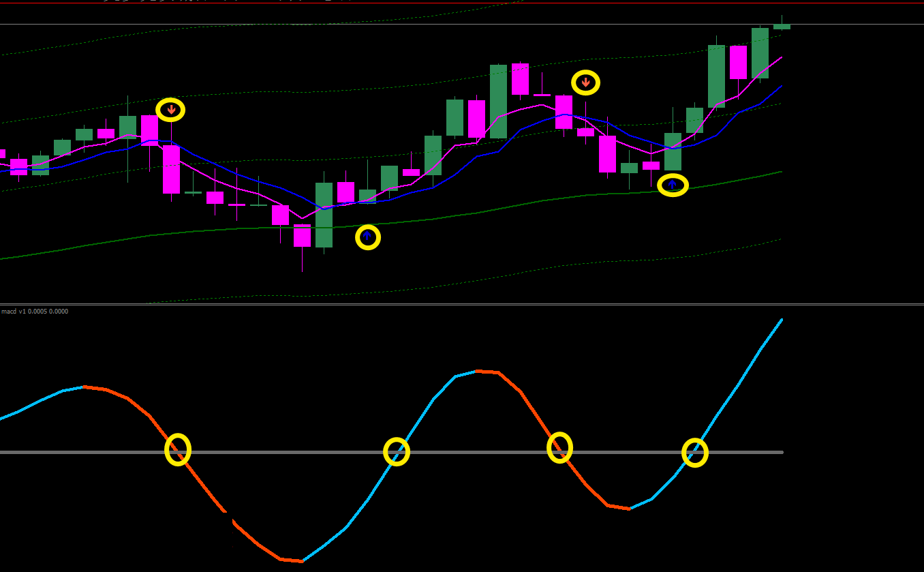Click the small green last candle at right edge
Screen dimensions: 924x572
(x=782, y=27)
